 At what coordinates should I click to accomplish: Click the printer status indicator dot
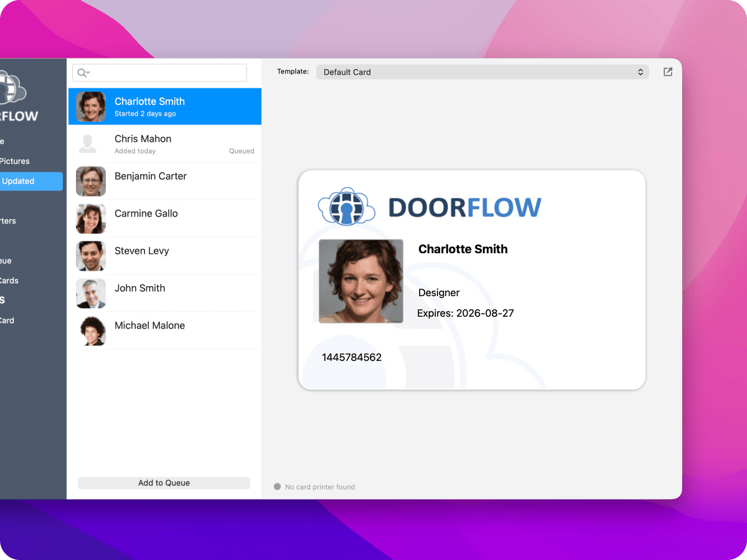(x=278, y=487)
